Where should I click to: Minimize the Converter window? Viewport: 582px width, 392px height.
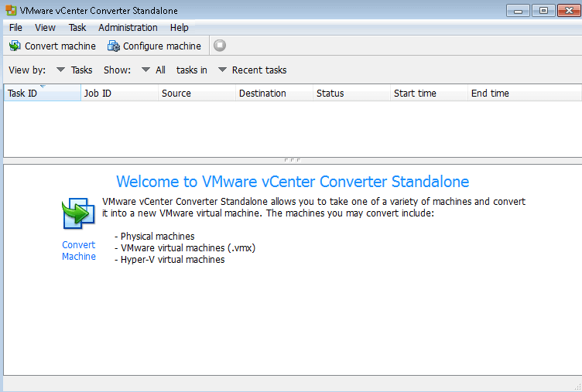click(x=519, y=11)
